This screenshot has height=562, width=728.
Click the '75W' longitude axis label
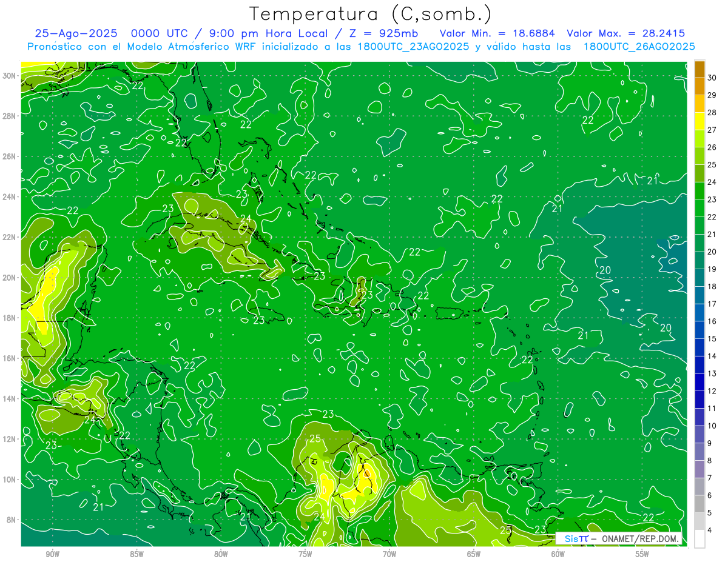tap(305, 554)
